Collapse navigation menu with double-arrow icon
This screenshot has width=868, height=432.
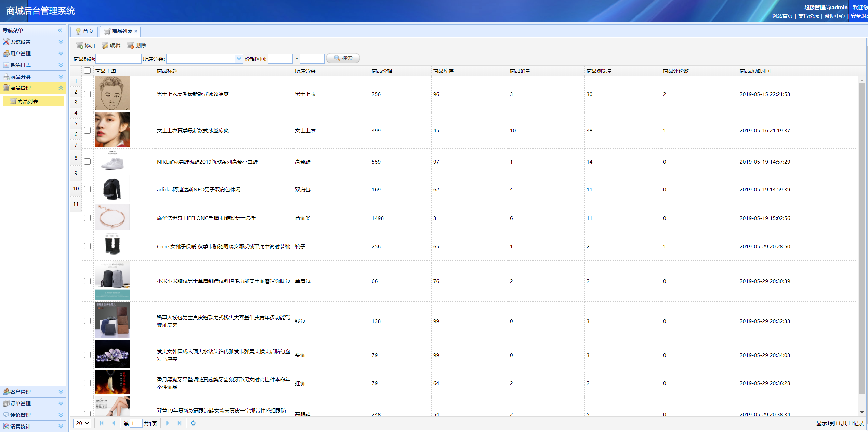coord(60,30)
